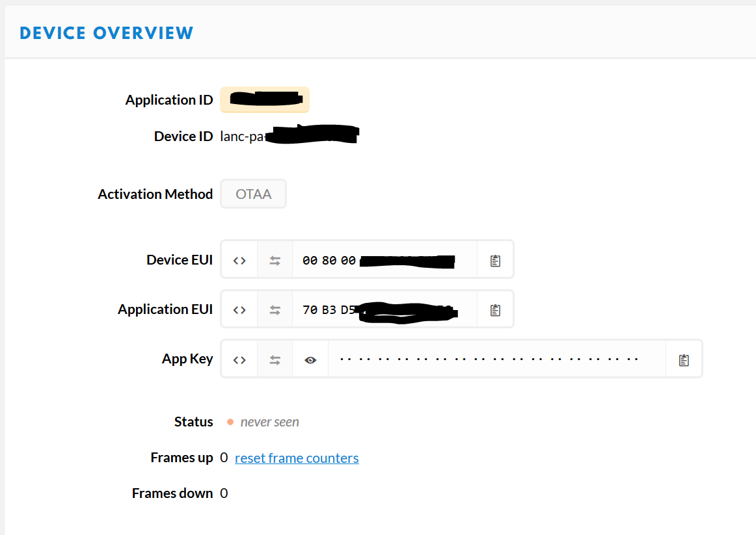Viewport: 756px width, 535px height.
Task: Click the never seen status text
Action: coord(269,422)
